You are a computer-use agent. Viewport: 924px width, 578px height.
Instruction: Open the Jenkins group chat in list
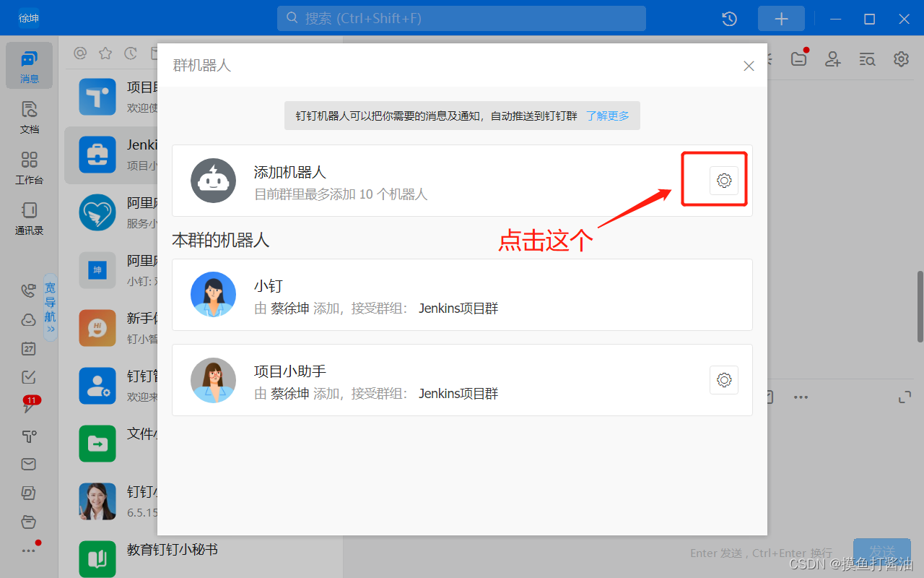(110, 155)
